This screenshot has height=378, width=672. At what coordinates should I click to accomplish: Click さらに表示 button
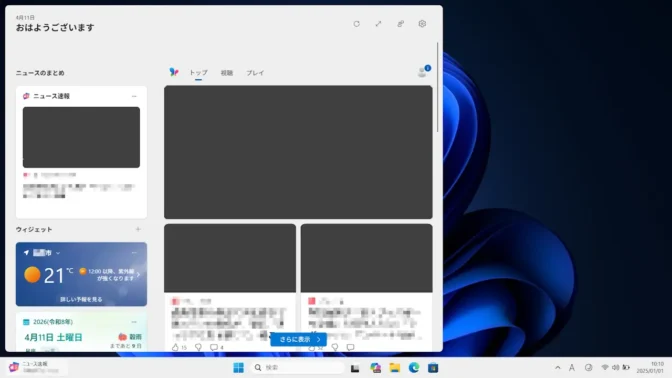point(299,339)
